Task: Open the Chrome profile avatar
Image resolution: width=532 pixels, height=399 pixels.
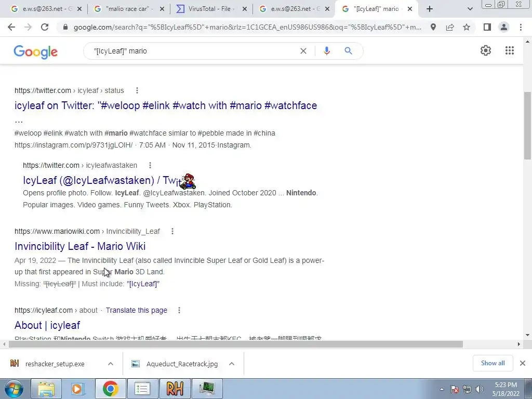Action: 504,27
